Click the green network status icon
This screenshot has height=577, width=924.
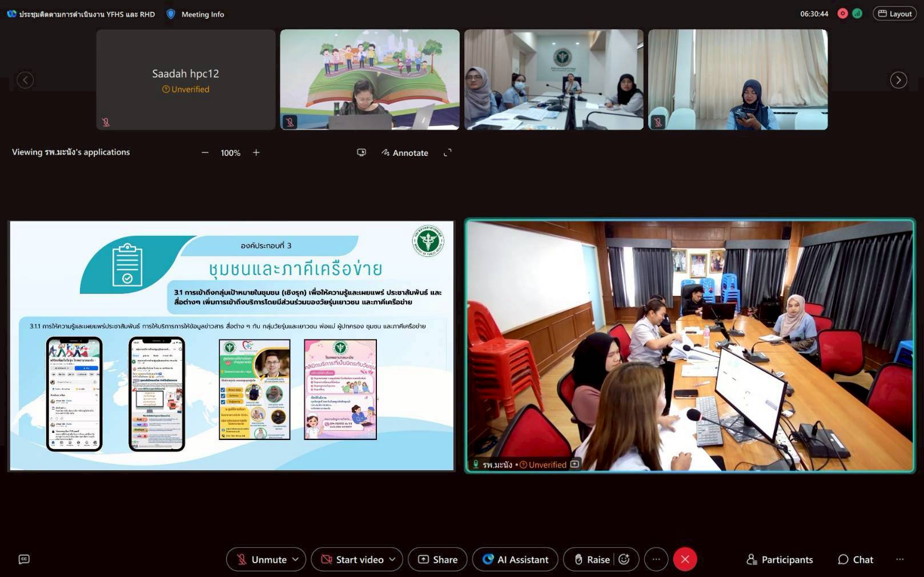click(857, 14)
